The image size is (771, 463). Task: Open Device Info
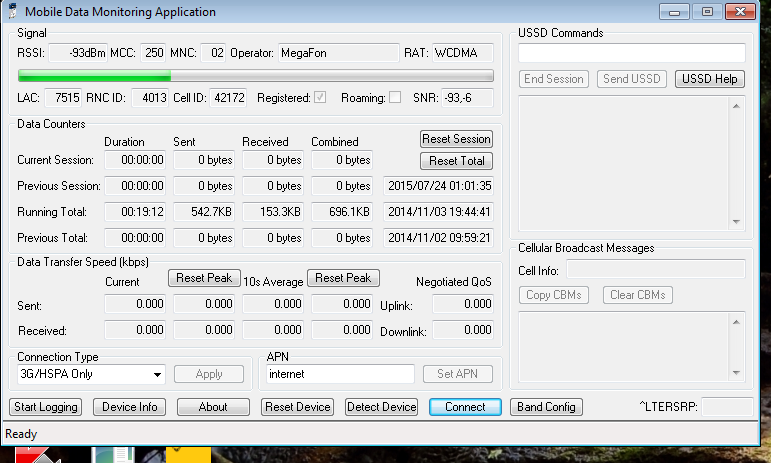(129, 407)
